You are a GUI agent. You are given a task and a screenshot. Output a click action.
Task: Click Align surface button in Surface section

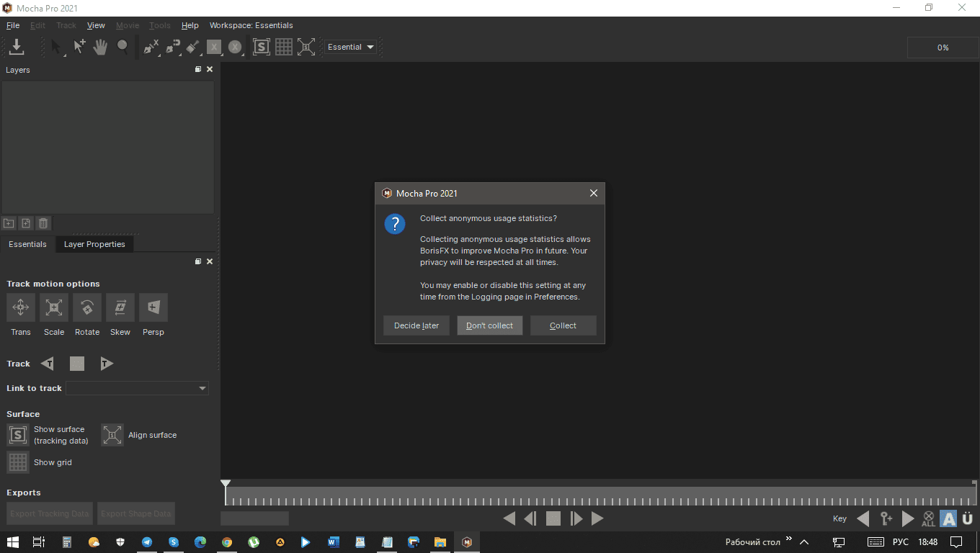coord(112,435)
